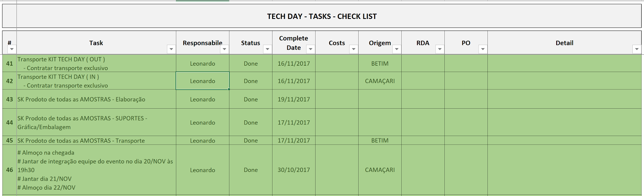The height and width of the screenshot is (196, 644).
Task: Open the Task column filter dropdown
Action: [x=171, y=49]
